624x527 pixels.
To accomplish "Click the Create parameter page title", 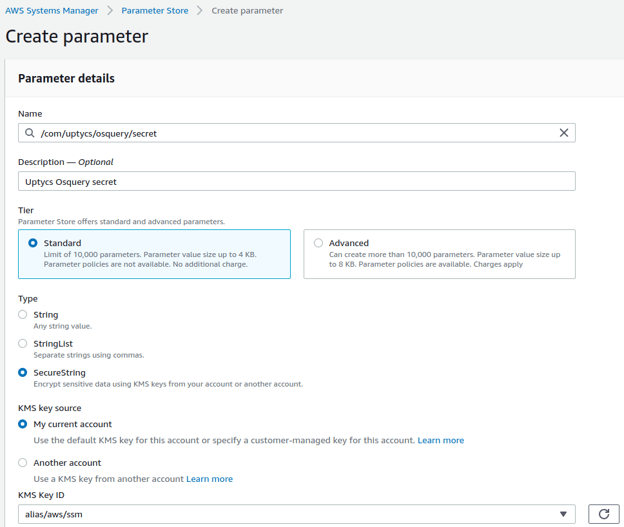I will pyautogui.click(x=77, y=37).
